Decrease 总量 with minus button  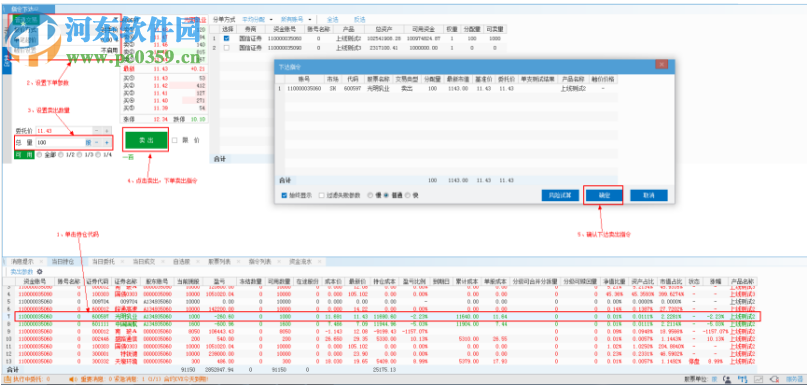click(x=97, y=142)
